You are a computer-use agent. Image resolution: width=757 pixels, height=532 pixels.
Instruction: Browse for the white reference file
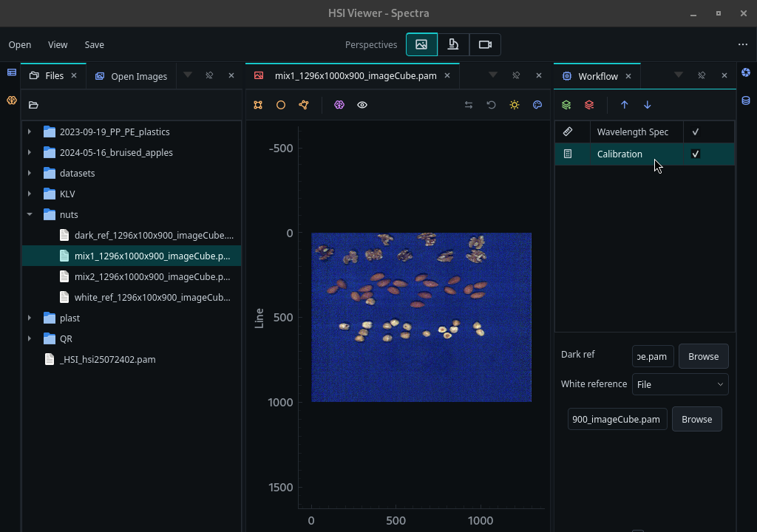tap(696, 419)
